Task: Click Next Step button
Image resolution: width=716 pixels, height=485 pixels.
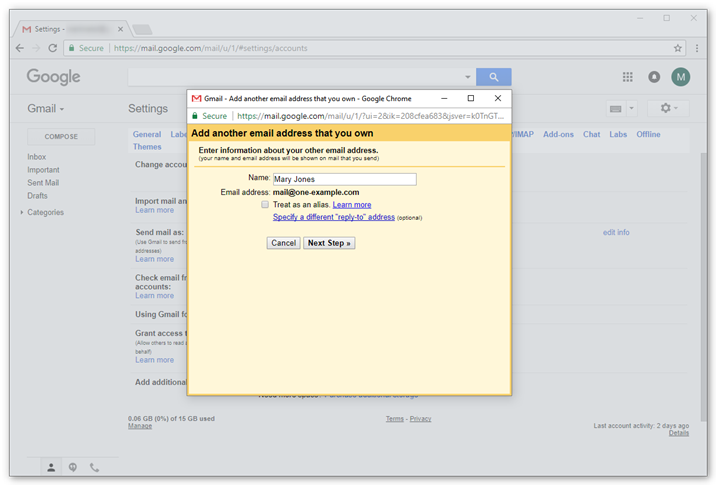Action: [x=329, y=243]
